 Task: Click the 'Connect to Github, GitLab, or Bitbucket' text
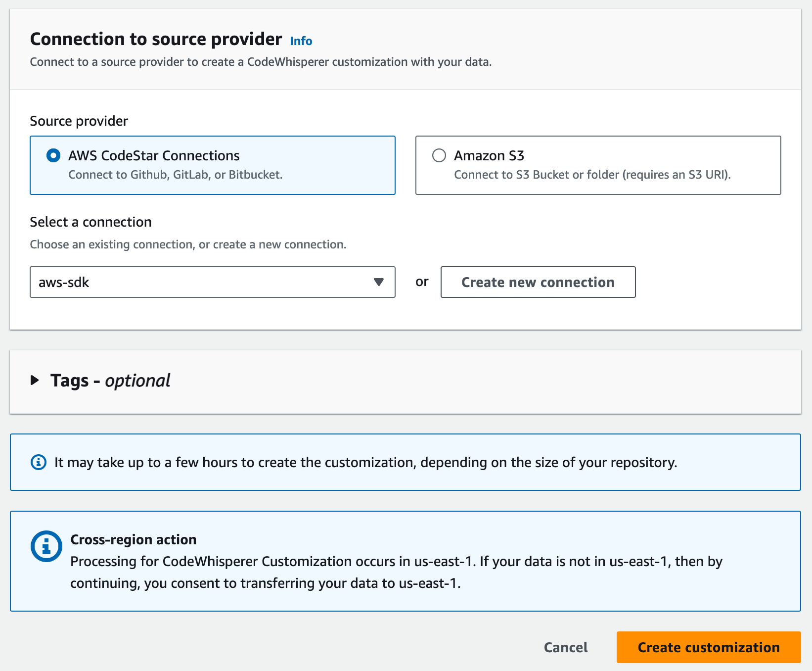pyautogui.click(x=175, y=175)
